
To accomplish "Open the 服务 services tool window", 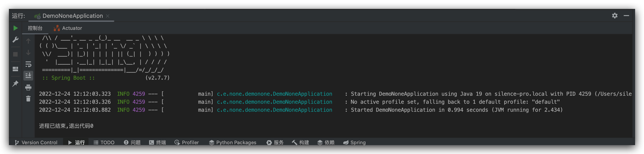I will [275, 142].
